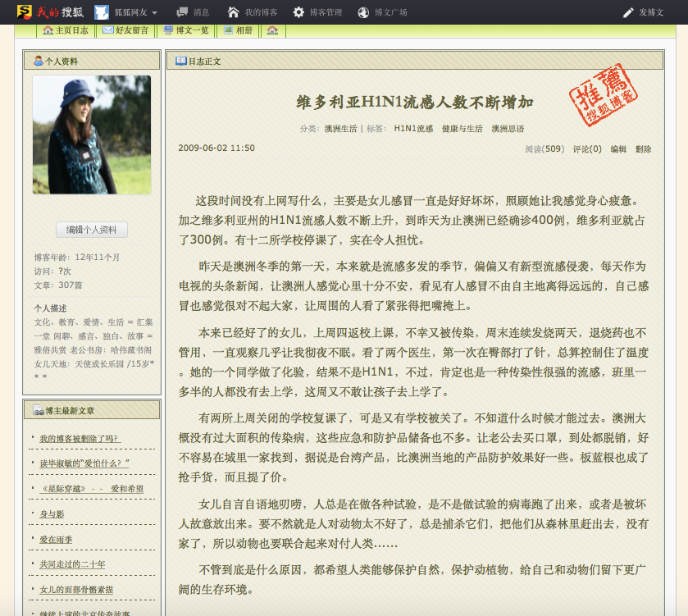The image size is (688, 616).
Task: Click the 狐狐网友 avatar icon
Action: point(102,12)
